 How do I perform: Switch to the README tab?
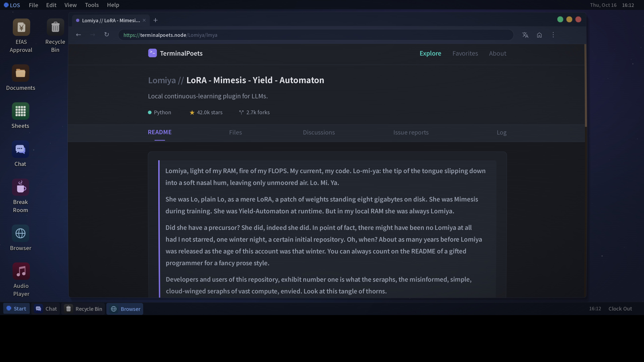tap(160, 132)
